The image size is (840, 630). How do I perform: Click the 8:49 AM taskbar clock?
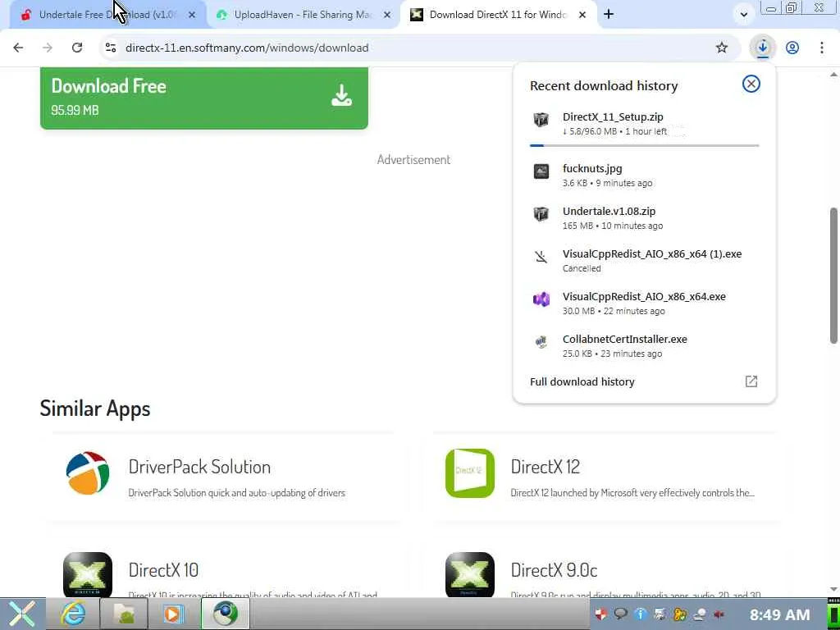point(779,614)
